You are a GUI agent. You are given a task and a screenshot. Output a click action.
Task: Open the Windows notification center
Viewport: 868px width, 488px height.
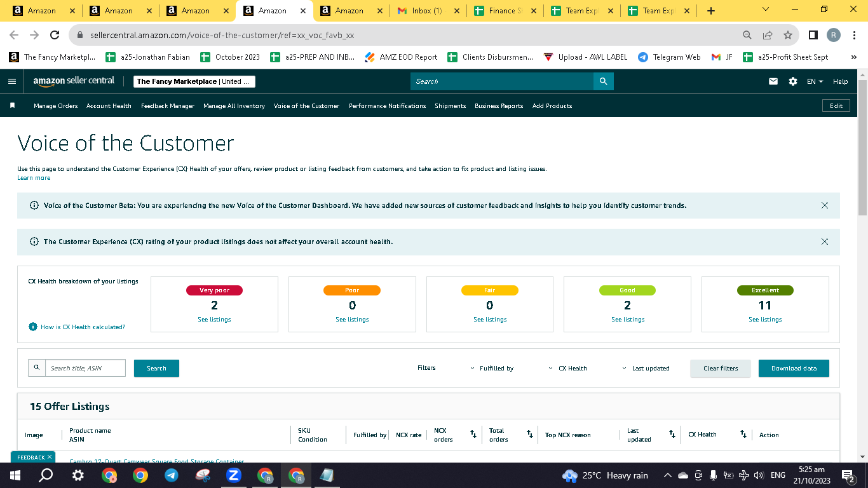point(848,475)
